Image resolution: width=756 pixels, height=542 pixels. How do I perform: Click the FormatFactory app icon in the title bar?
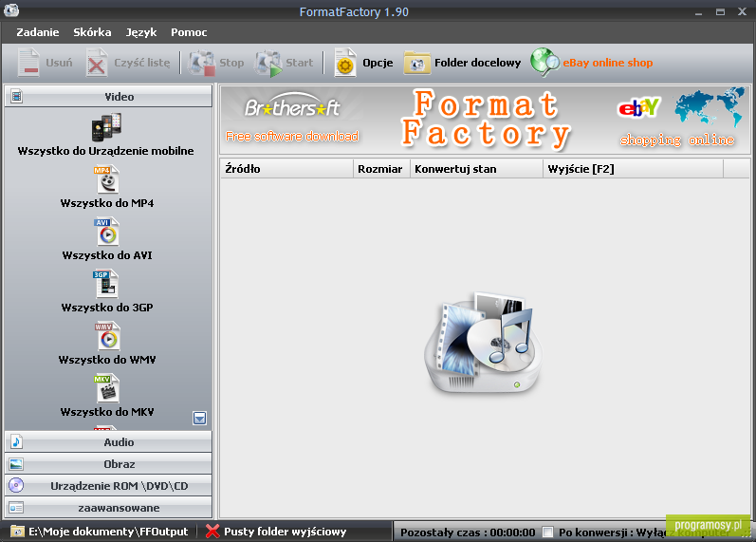(10, 9)
